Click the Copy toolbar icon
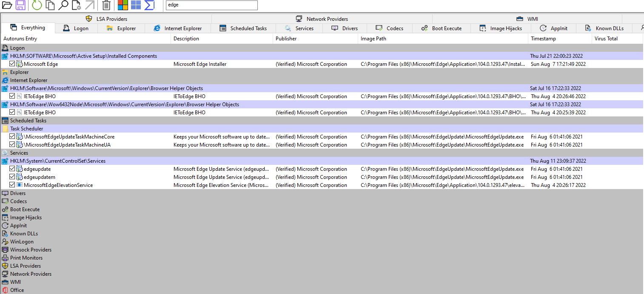 50,5
